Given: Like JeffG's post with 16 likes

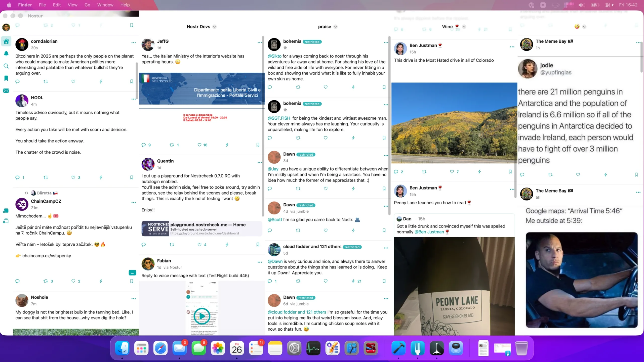Looking at the screenshot, I should (199, 145).
